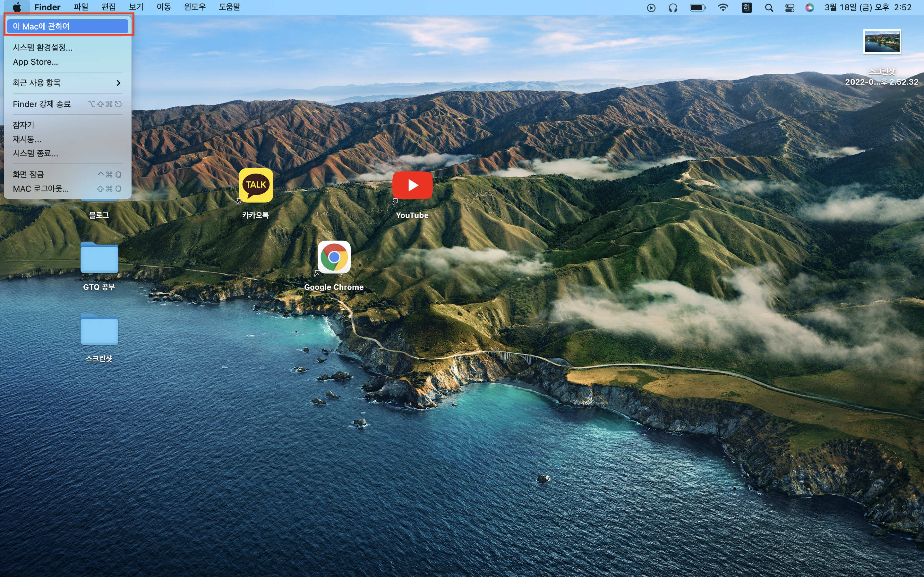Click App Store... menu entry
This screenshot has width=924, height=577.
coord(36,62)
